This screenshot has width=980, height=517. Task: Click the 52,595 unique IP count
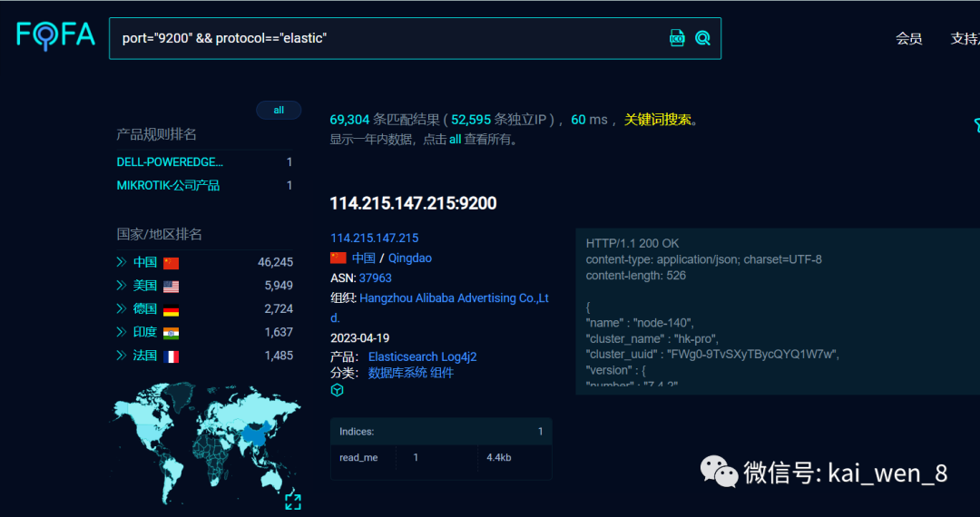coord(471,120)
